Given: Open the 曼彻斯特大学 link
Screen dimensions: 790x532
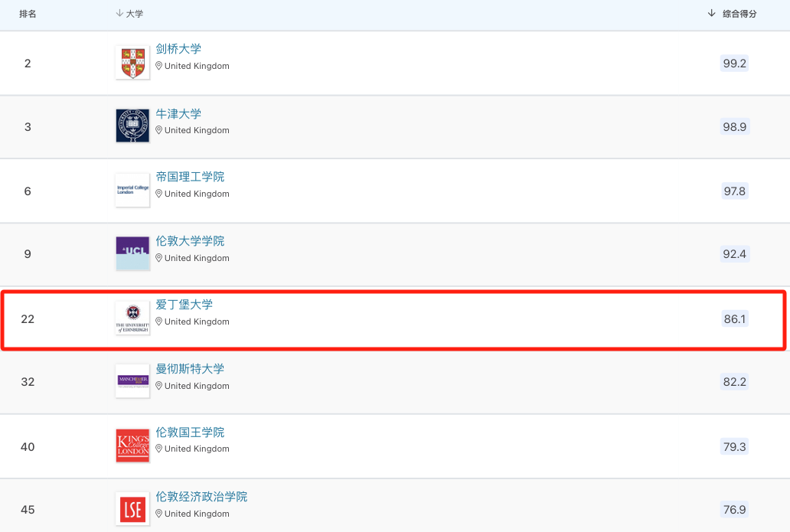Looking at the screenshot, I should 190,369.
